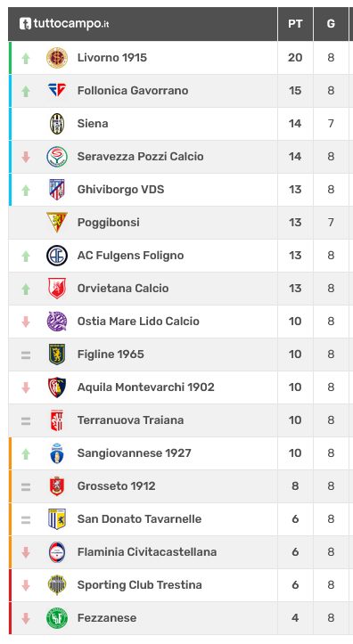This screenshot has height=644, width=353.
Task: Open Aquila Montevarchi 1902 team page
Action: [146, 387]
